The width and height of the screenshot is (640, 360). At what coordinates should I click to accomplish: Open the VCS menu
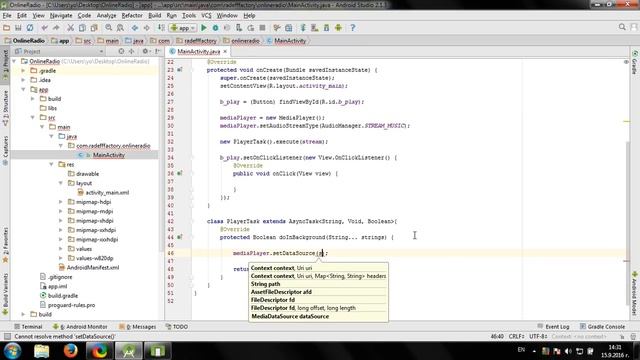coord(206,16)
